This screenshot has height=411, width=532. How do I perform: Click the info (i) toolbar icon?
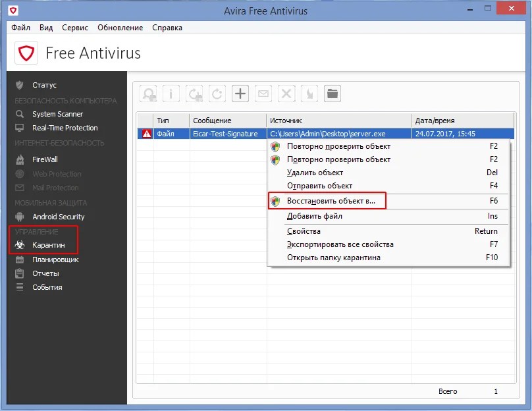171,94
